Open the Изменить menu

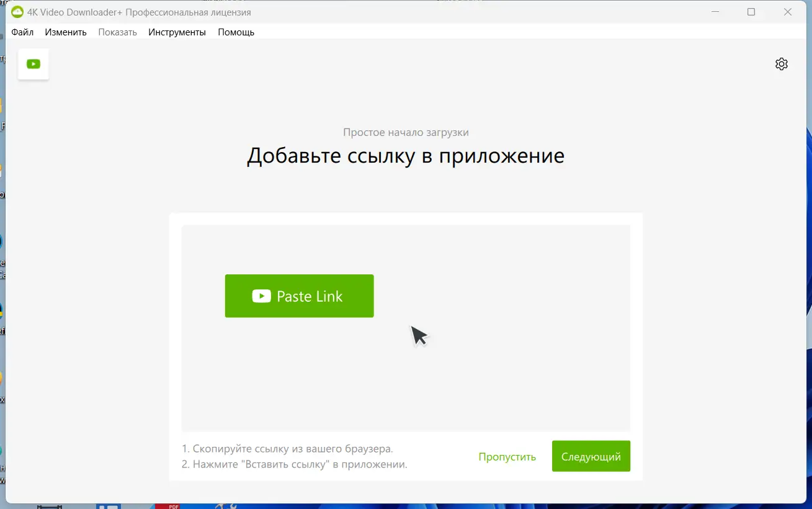[x=65, y=32]
